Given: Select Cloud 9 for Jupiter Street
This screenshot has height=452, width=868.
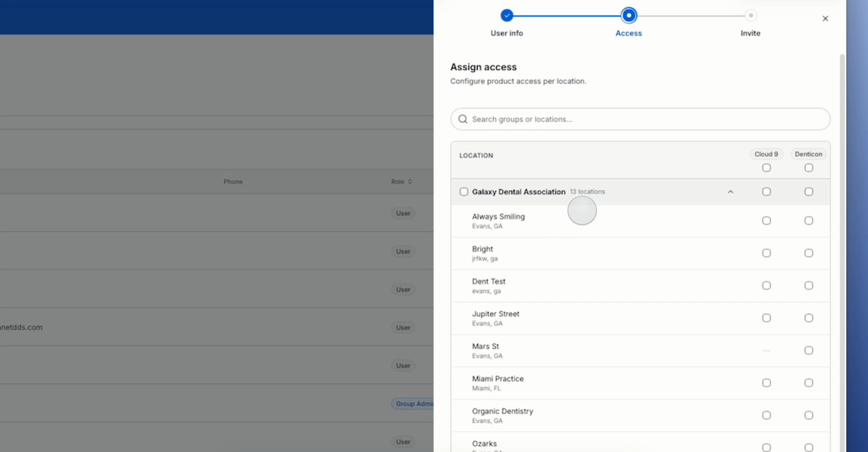Looking at the screenshot, I should tap(766, 318).
